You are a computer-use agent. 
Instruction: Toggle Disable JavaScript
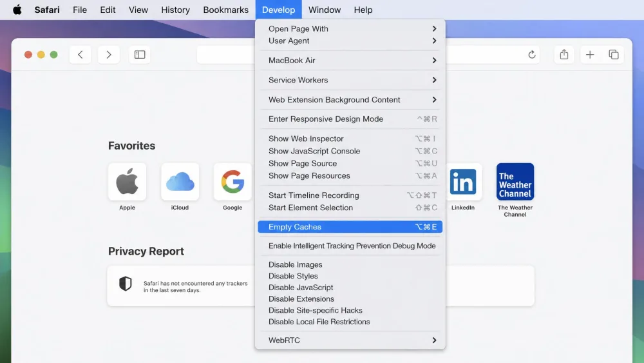click(x=350, y=288)
